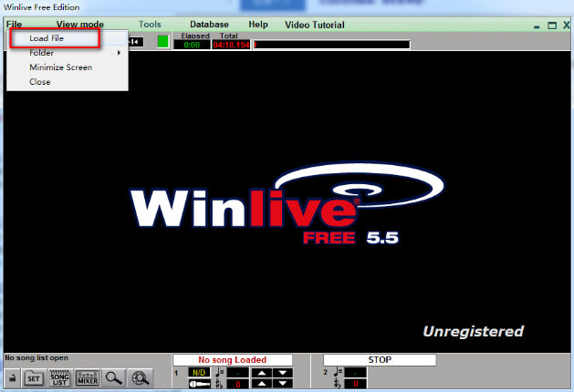Increase player 1 tempo with up arrow
Screen dimensions: 574x392
(x=262, y=373)
